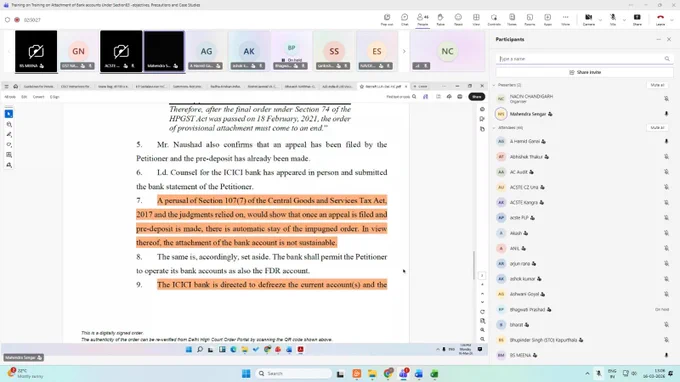This screenshot has height=382, width=680.
Task: Click Mute all for Presenters
Action: pyautogui.click(x=657, y=85)
